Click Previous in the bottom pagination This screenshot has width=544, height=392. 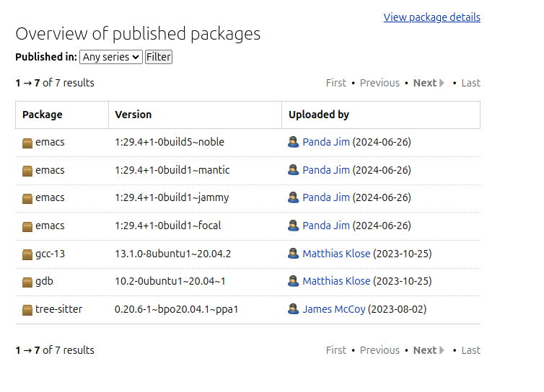pyautogui.click(x=380, y=350)
